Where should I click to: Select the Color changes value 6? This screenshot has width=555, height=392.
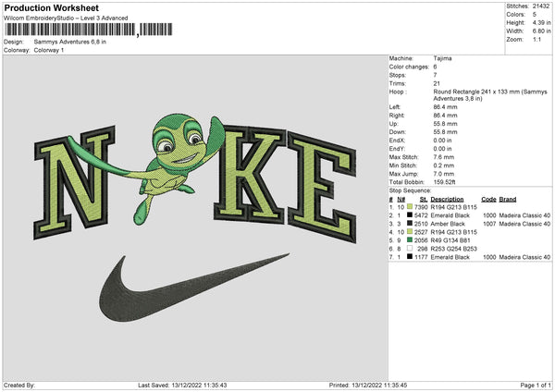pos(435,67)
